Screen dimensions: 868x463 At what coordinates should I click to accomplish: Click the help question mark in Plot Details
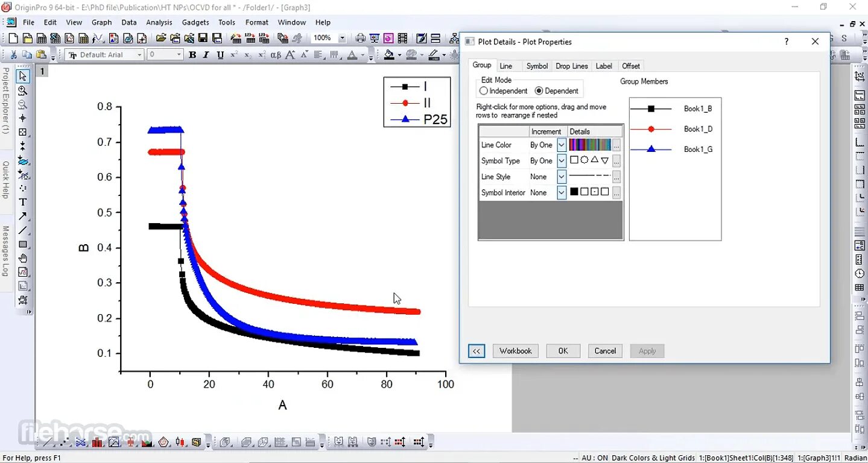point(786,42)
